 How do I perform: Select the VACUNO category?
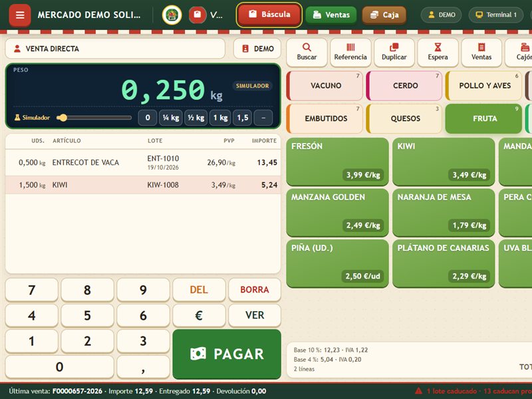pyautogui.click(x=325, y=86)
